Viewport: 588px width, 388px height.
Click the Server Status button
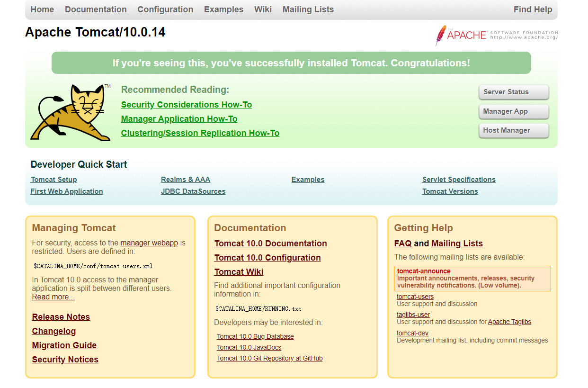point(514,92)
